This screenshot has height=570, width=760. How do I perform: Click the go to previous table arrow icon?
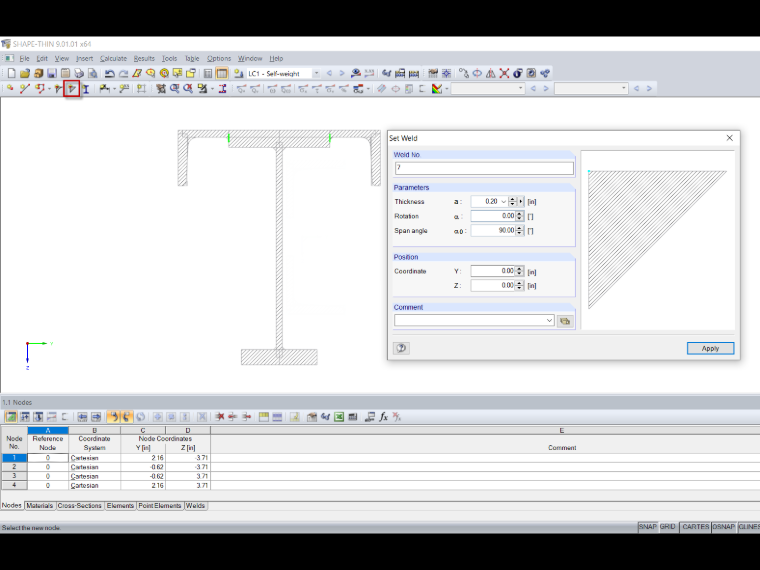(x=82, y=417)
